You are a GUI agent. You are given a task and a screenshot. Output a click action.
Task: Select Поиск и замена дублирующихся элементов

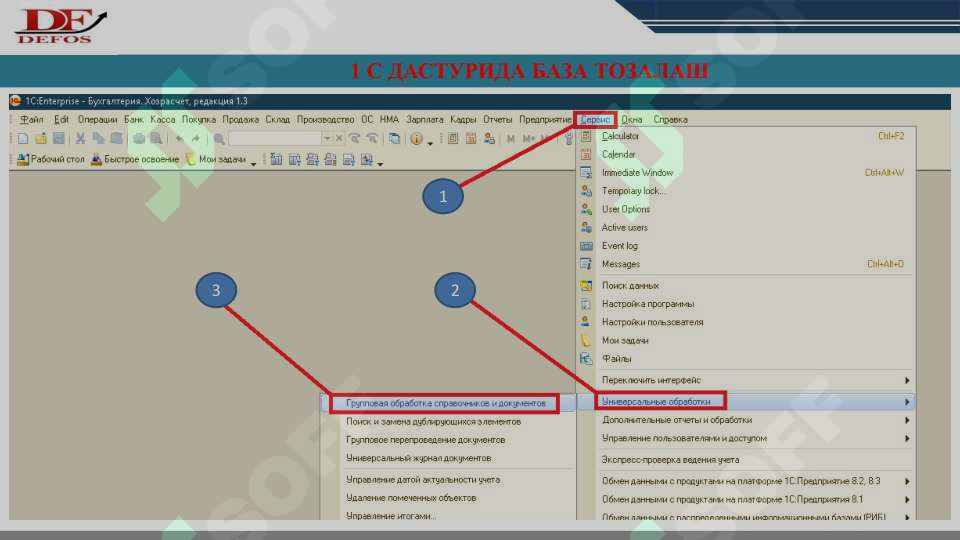click(433, 421)
